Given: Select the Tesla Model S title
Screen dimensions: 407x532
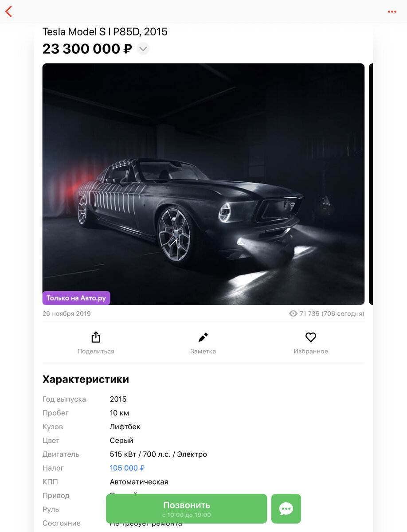Looking at the screenshot, I should click(x=105, y=32).
